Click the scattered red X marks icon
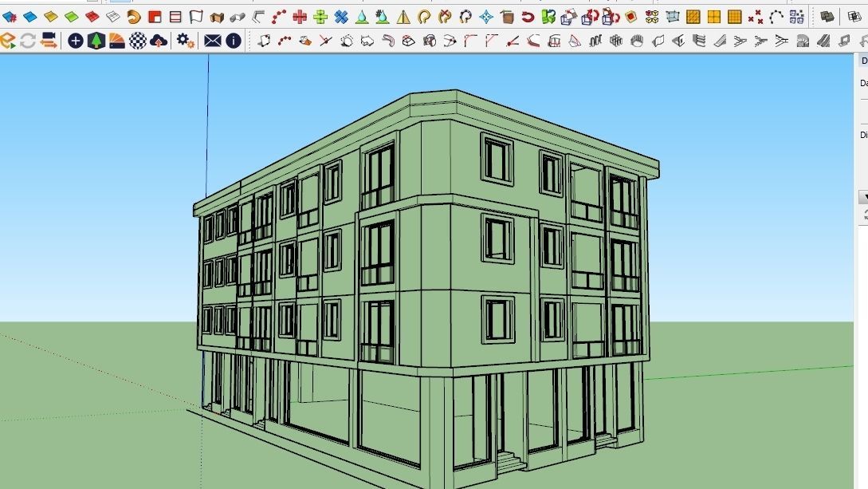 pyautogui.click(x=756, y=18)
